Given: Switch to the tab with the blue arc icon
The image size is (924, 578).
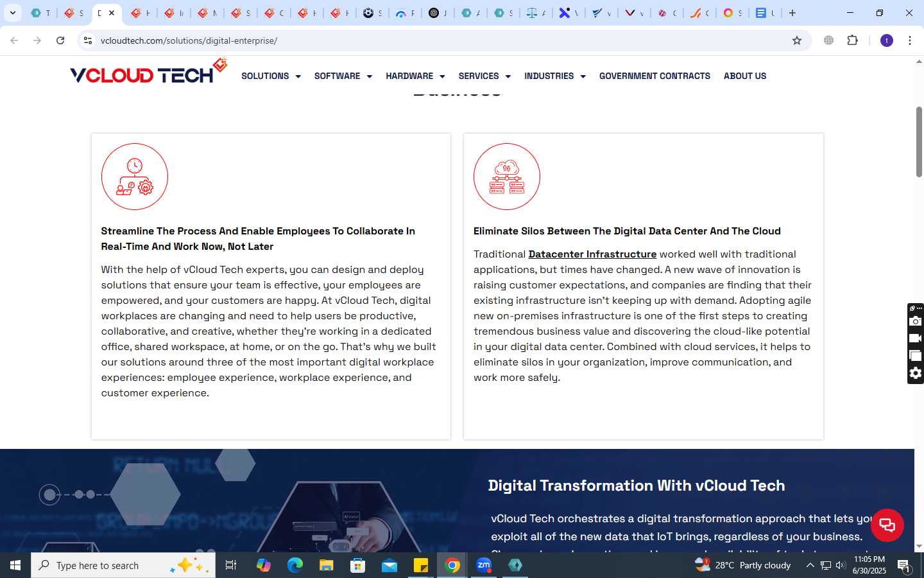Looking at the screenshot, I should click(x=404, y=13).
